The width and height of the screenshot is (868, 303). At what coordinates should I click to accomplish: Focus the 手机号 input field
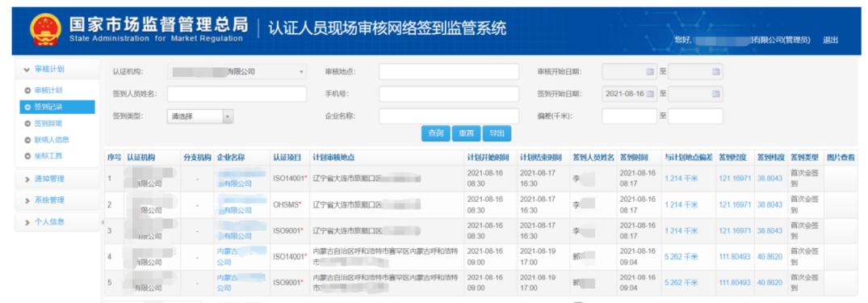tap(449, 95)
